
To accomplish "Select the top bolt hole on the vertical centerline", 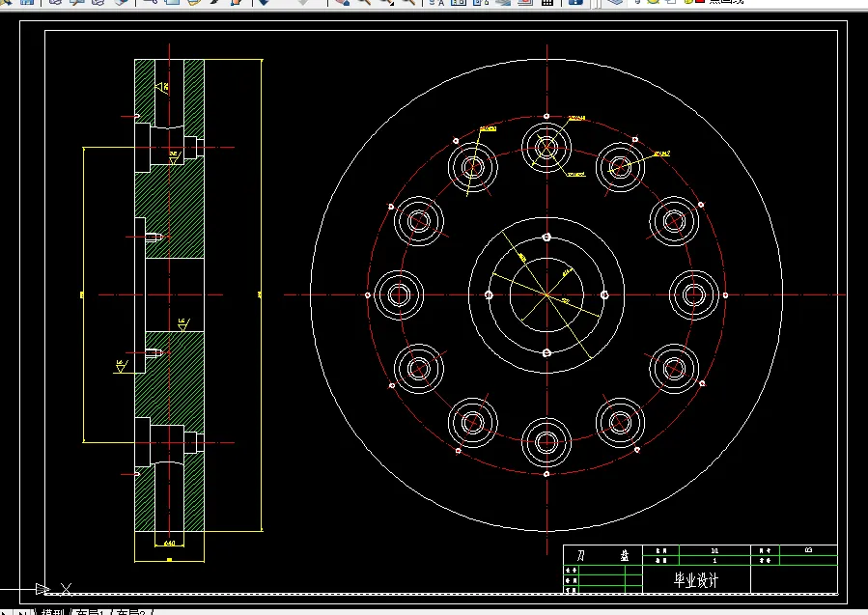I will coord(546,148).
